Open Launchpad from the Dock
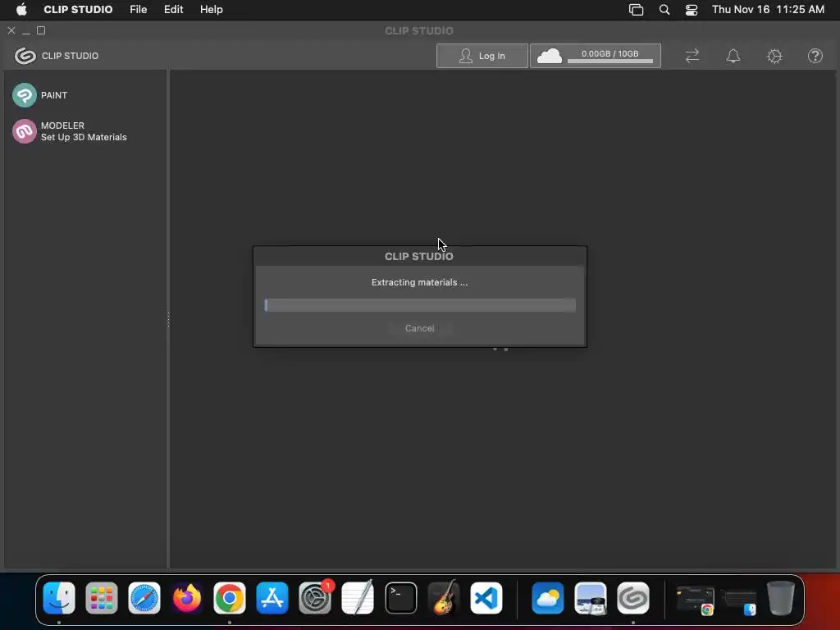This screenshot has height=630, width=840. (102, 598)
